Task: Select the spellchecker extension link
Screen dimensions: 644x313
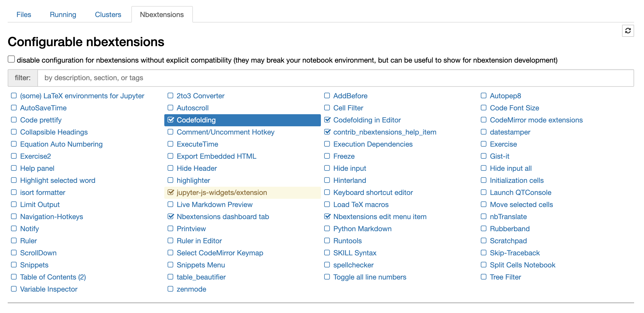Action: [353, 265]
